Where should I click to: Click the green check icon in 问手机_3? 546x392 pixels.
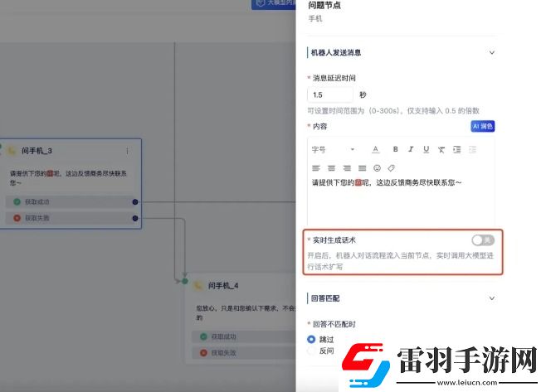click(17, 201)
